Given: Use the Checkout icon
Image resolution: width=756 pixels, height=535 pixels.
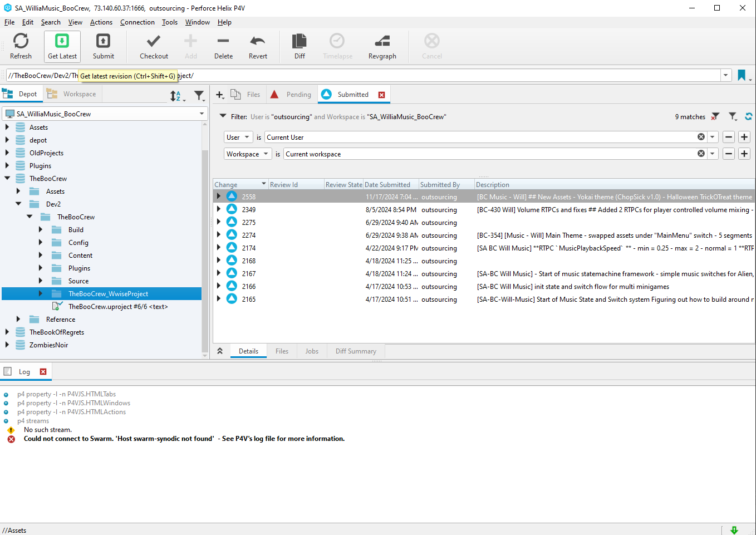Looking at the screenshot, I should (154, 46).
